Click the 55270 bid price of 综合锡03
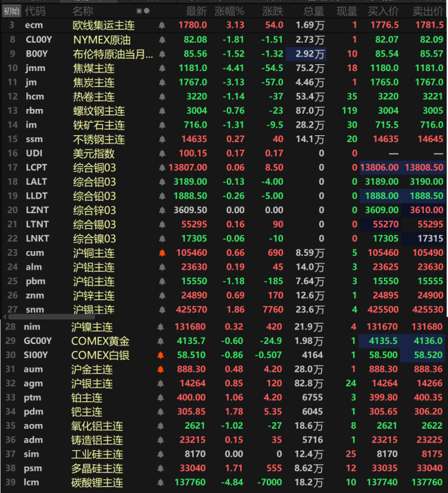 click(x=380, y=224)
